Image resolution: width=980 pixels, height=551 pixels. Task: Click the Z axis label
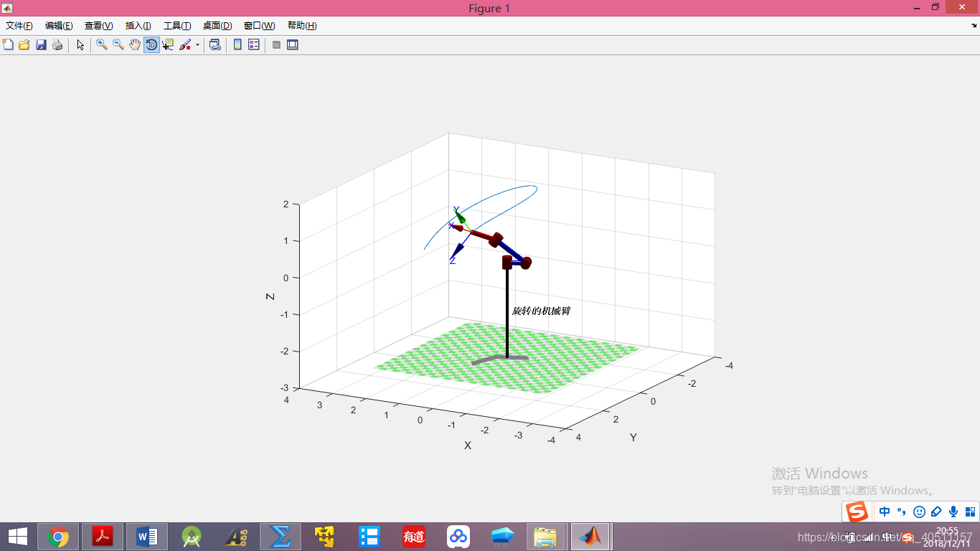pos(270,296)
